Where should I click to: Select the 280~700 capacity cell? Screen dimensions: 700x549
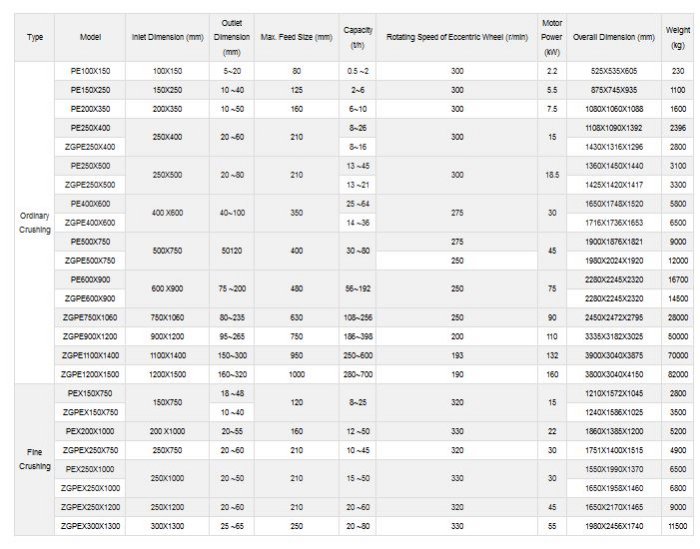(357, 373)
